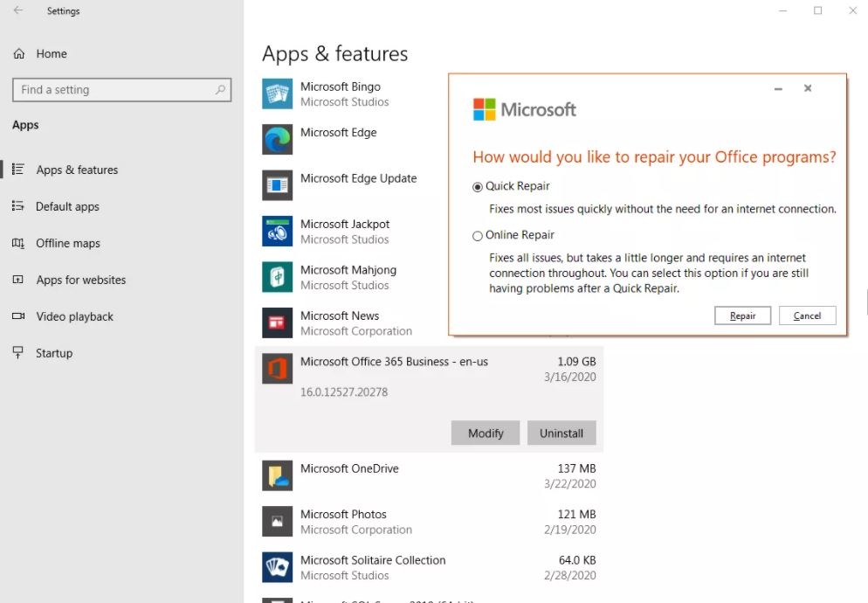The image size is (868, 603).
Task: Open the Startup apps section
Action: pos(54,354)
